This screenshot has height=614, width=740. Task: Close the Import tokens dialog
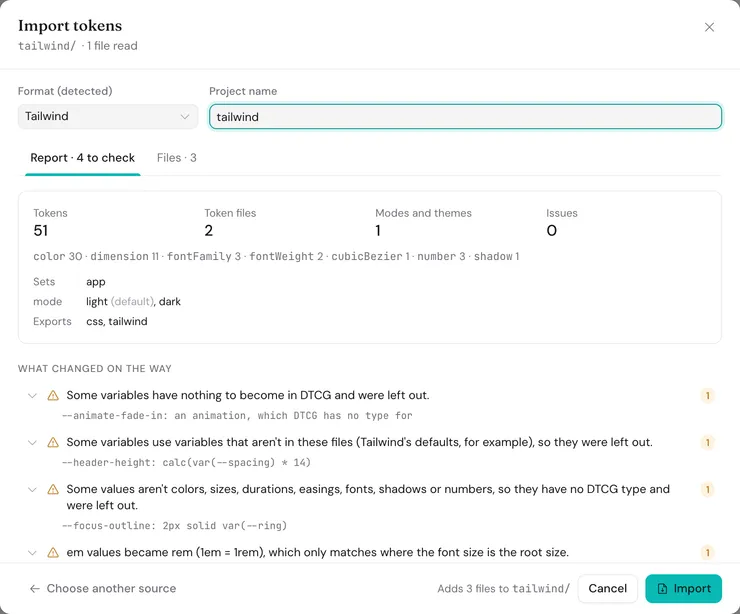coord(709,27)
